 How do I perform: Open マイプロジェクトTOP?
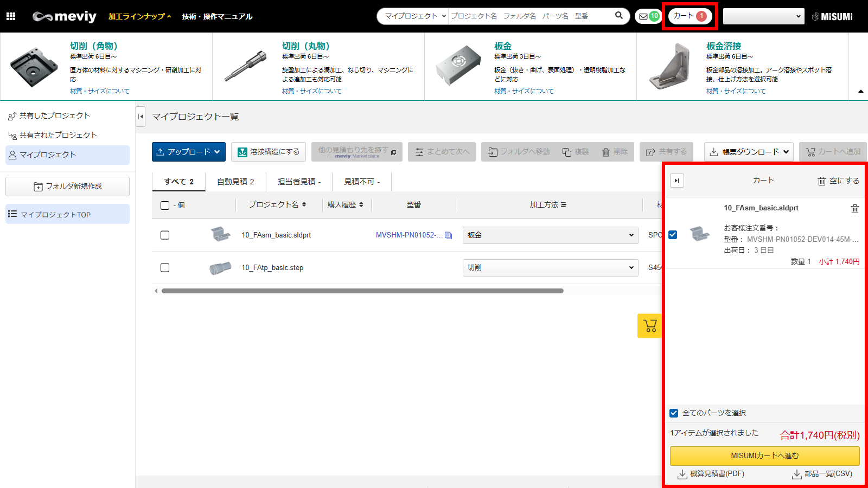point(67,214)
